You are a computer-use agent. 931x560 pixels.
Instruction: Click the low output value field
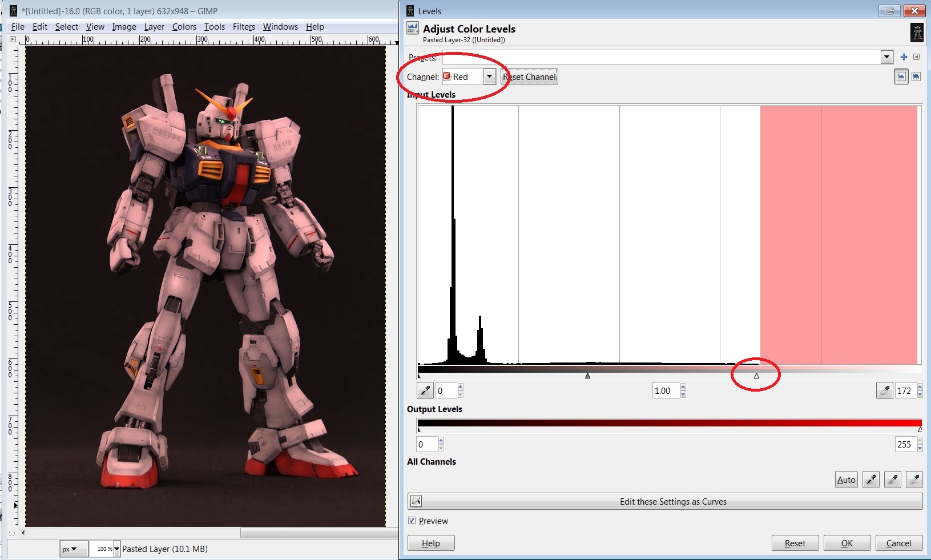(427, 444)
